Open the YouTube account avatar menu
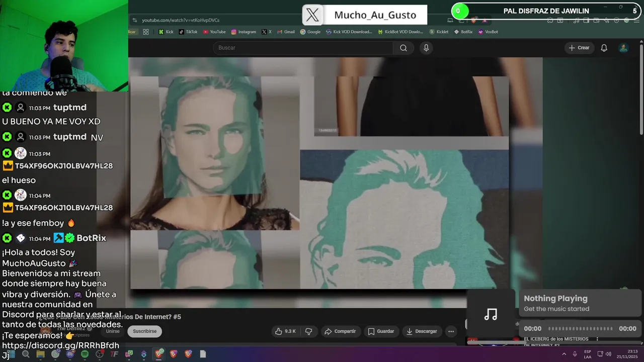The image size is (644, 362). (623, 48)
